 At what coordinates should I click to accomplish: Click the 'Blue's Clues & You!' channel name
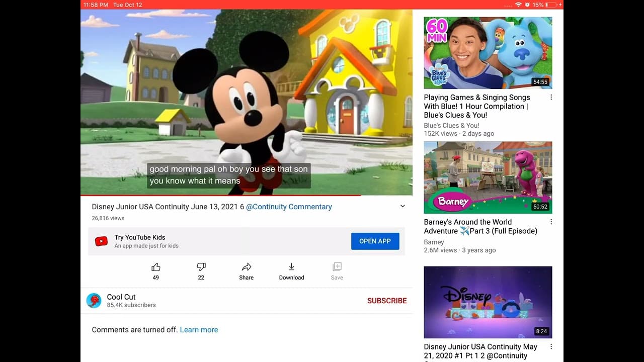(x=451, y=126)
